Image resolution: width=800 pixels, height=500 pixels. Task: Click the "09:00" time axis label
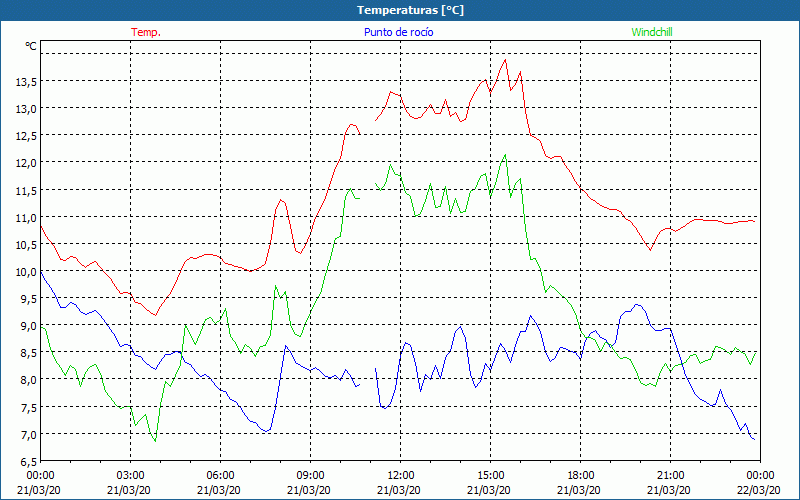(x=310, y=476)
